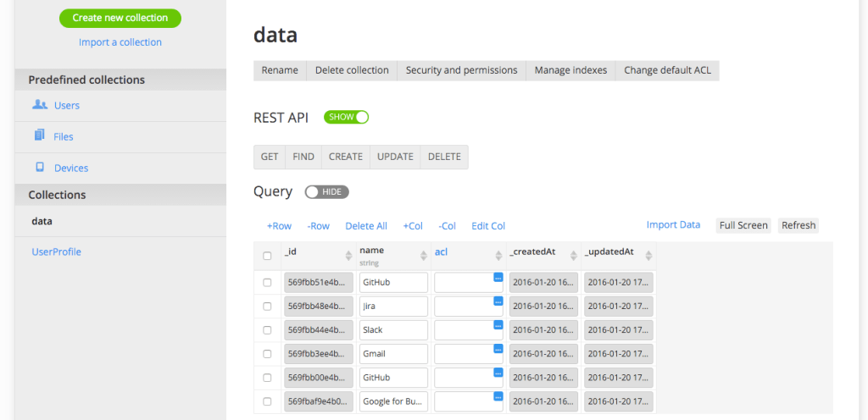868x420 pixels.
Task: Expand acl column sort arrows
Action: (498, 255)
